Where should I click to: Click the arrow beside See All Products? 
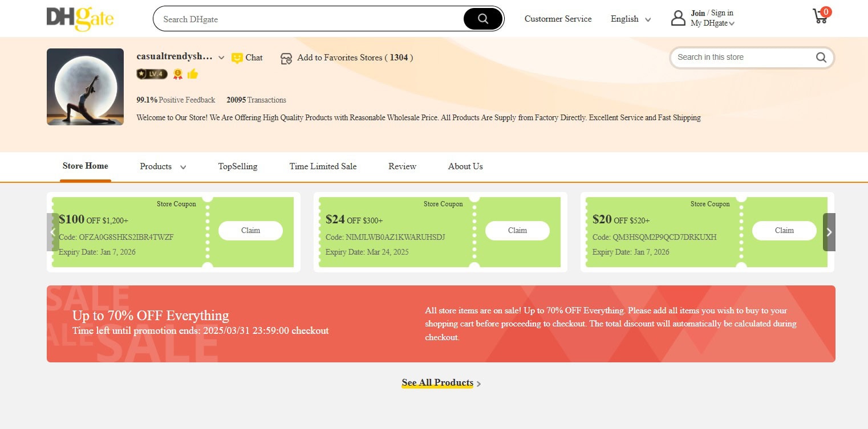pos(478,384)
